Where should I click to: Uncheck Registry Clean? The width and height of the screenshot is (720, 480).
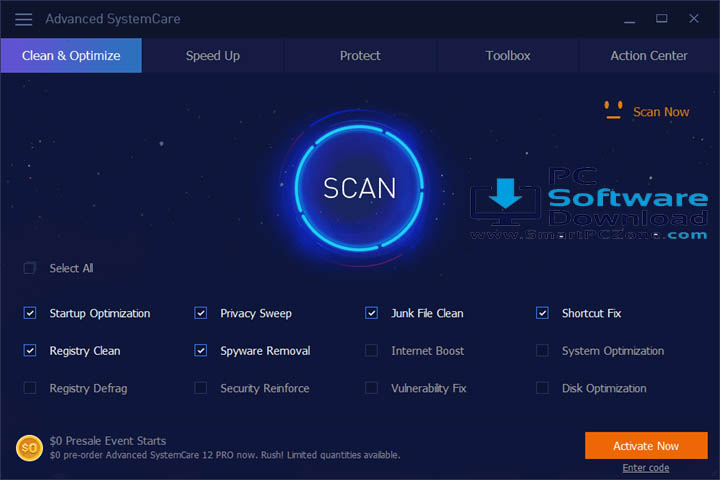click(30, 351)
